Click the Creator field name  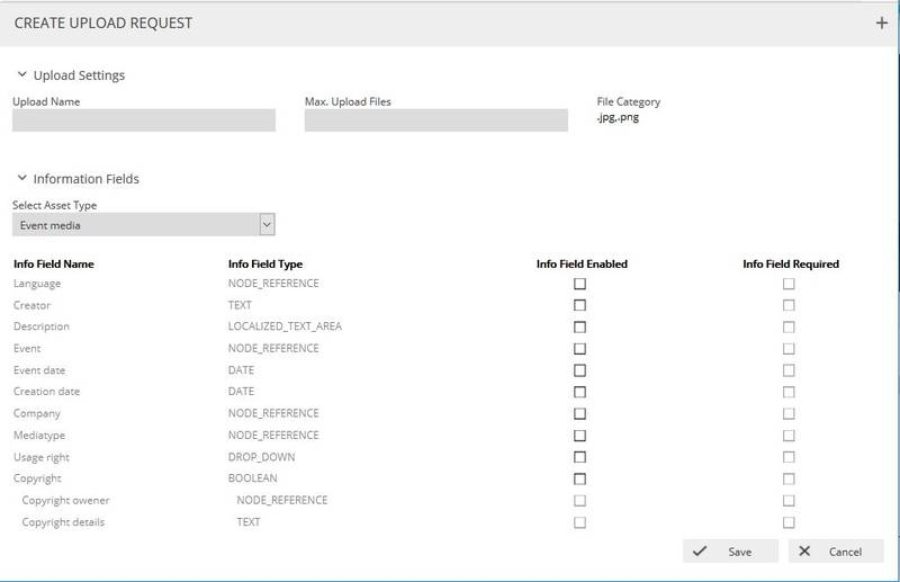[32, 305]
